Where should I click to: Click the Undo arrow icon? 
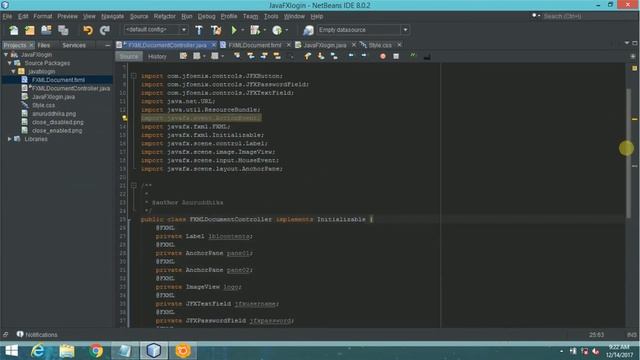coord(88,30)
